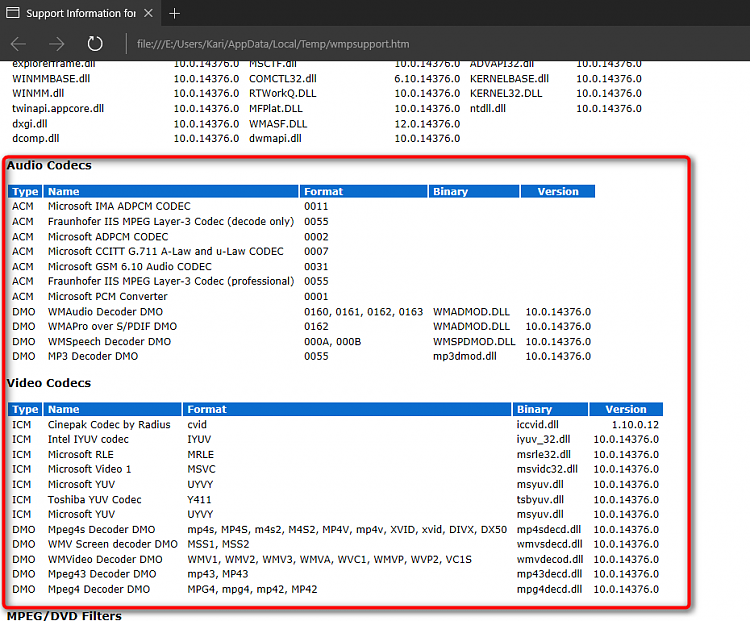This screenshot has height=621, width=750.
Task: Click mp4sdecd.dll binary name
Action: click(x=549, y=530)
